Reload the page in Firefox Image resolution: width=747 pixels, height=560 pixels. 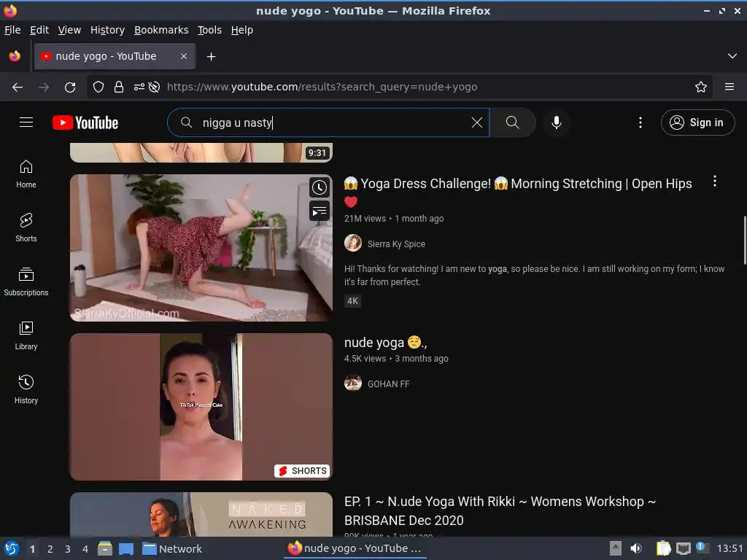(70, 87)
